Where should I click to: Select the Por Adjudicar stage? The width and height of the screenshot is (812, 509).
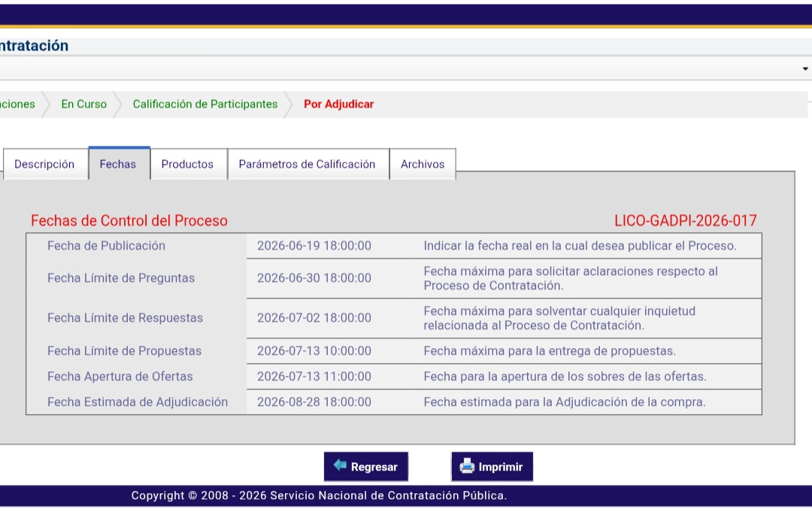338,104
